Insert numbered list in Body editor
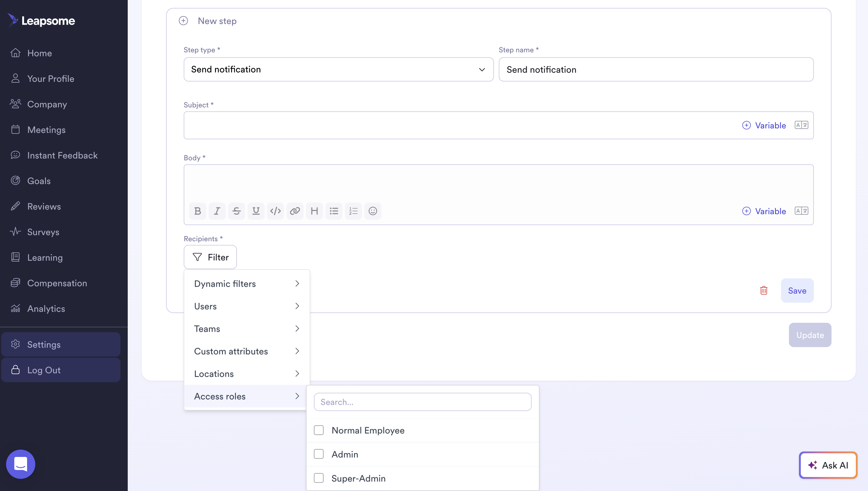This screenshot has height=491, width=868. pos(353,211)
